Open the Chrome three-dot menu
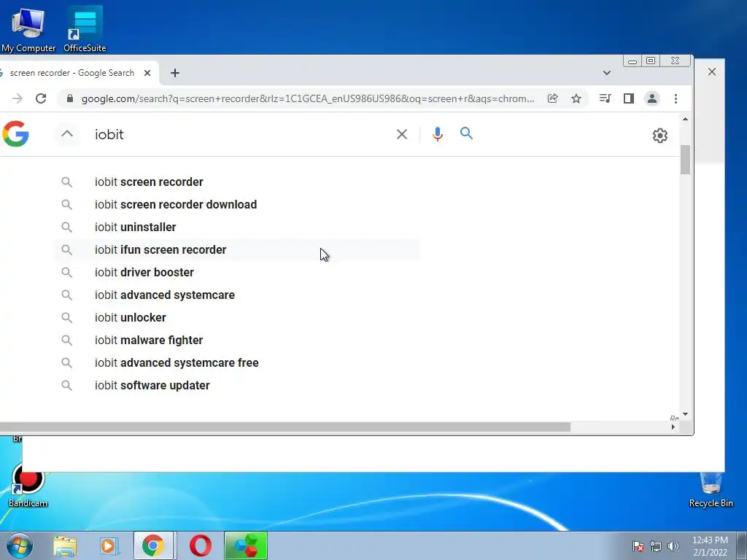The width and height of the screenshot is (747, 560). (x=676, y=98)
